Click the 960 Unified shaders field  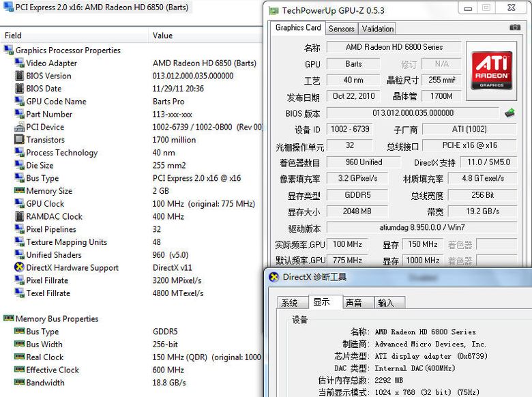tap(364, 162)
